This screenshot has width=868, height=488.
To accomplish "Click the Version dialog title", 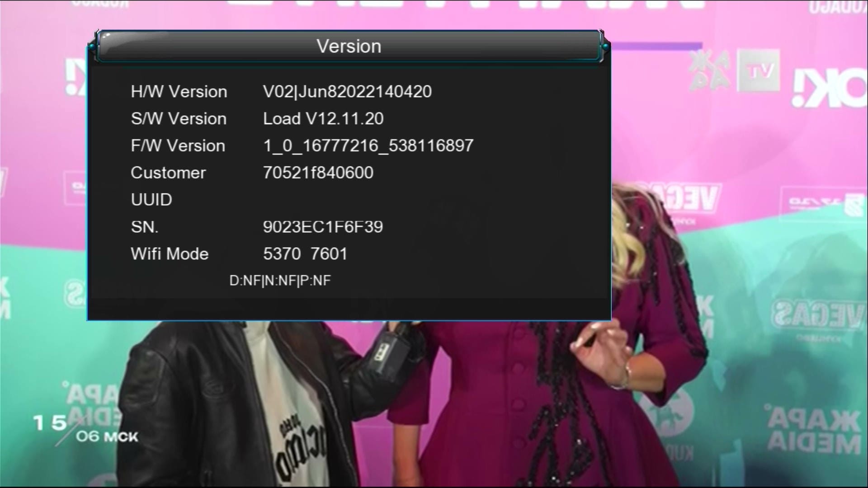I will (x=349, y=46).
